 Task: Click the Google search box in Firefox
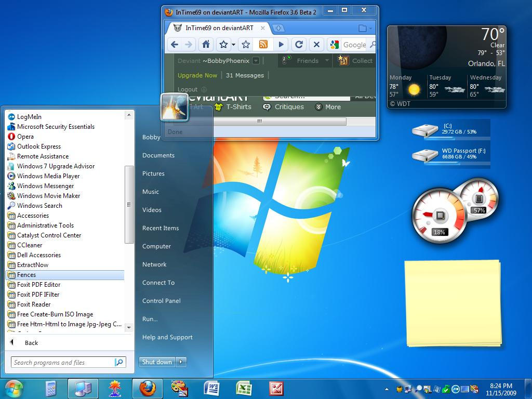tap(354, 45)
